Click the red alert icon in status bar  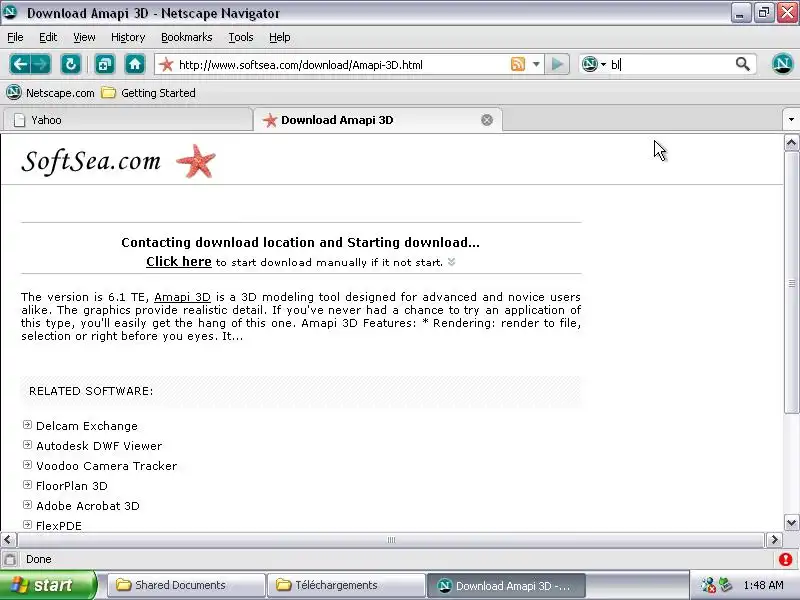pos(786,559)
